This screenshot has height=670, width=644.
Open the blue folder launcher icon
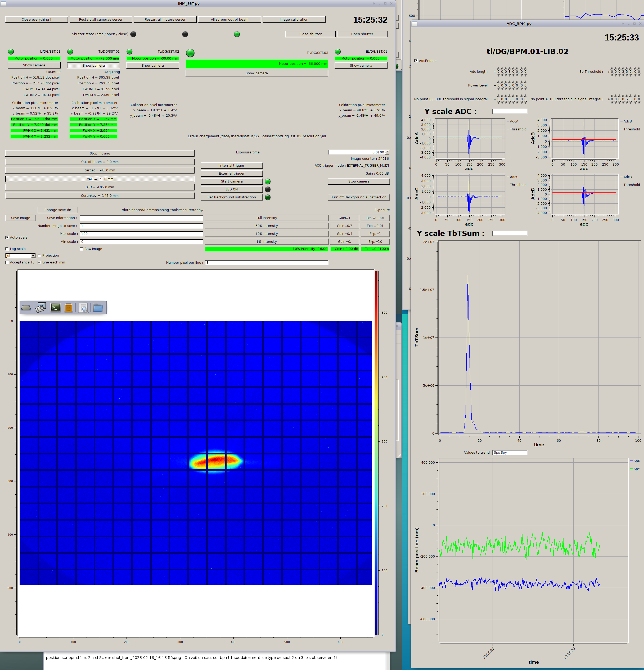98,308
